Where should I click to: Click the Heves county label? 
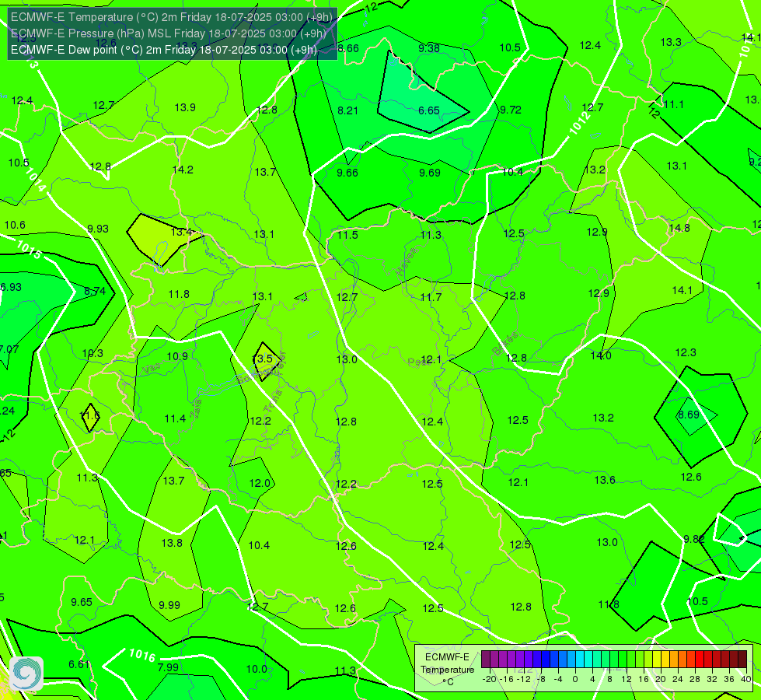pos(407,262)
